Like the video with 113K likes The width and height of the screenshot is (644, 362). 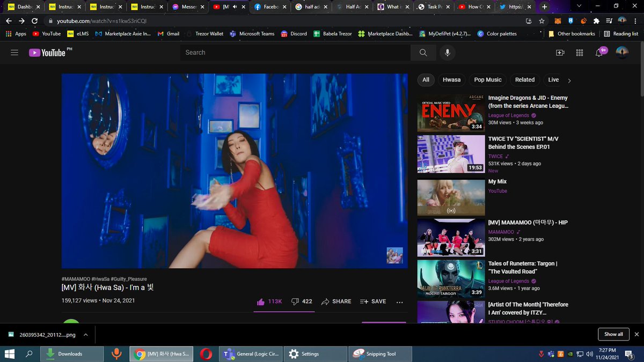pos(269,301)
